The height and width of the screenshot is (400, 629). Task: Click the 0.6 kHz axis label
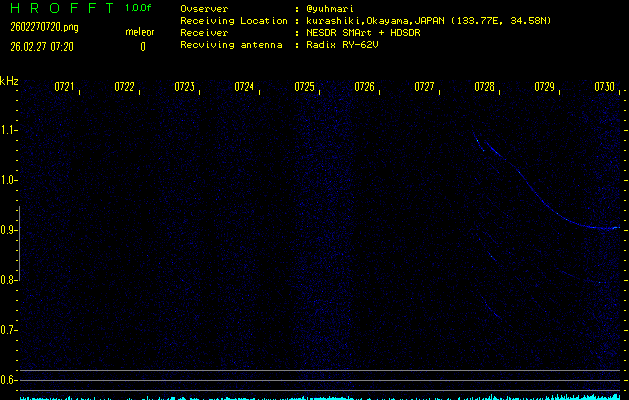(7, 380)
